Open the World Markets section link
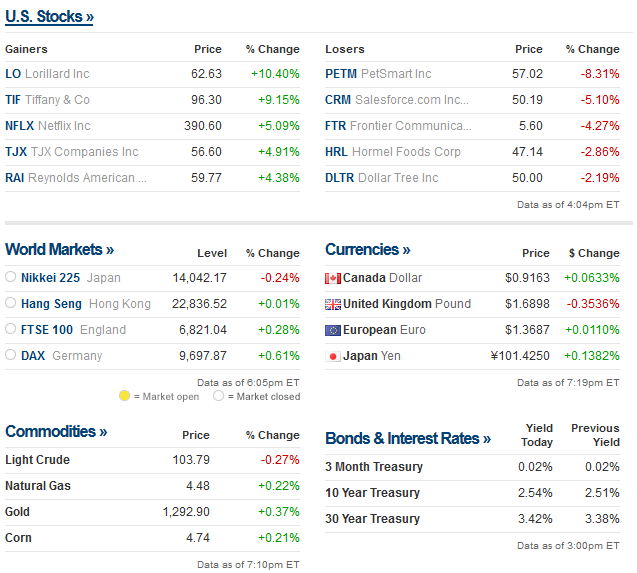Image resolution: width=637 pixels, height=573 pixels. [59, 249]
